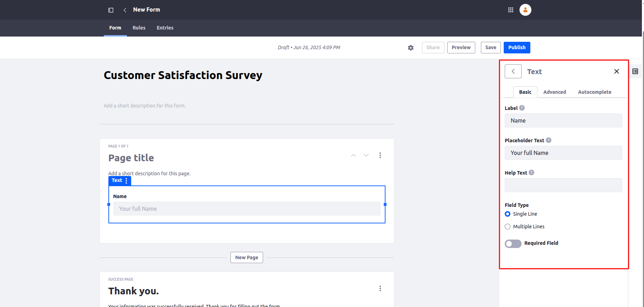Open the user profile avatar
Viewport: 644px width, 307px height.
tap(525, 10)
